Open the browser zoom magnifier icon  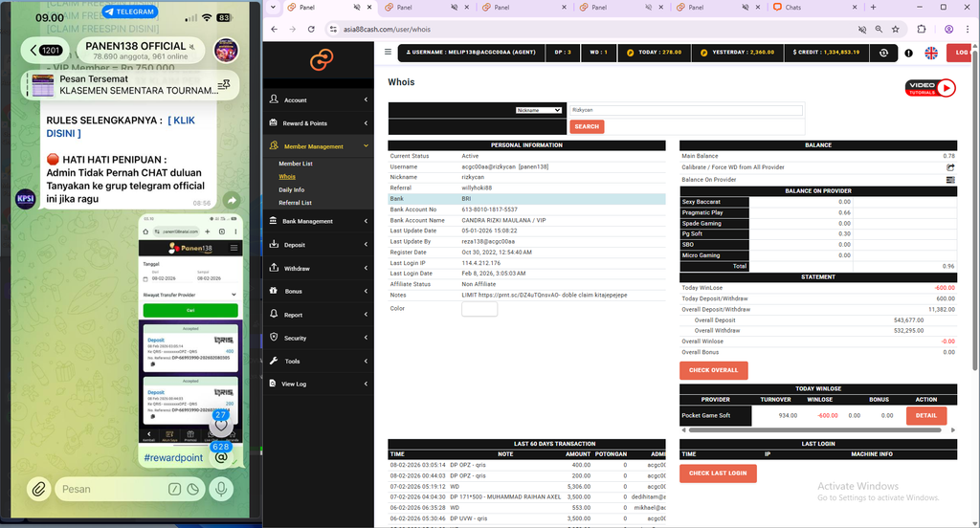tap(879, 30)
